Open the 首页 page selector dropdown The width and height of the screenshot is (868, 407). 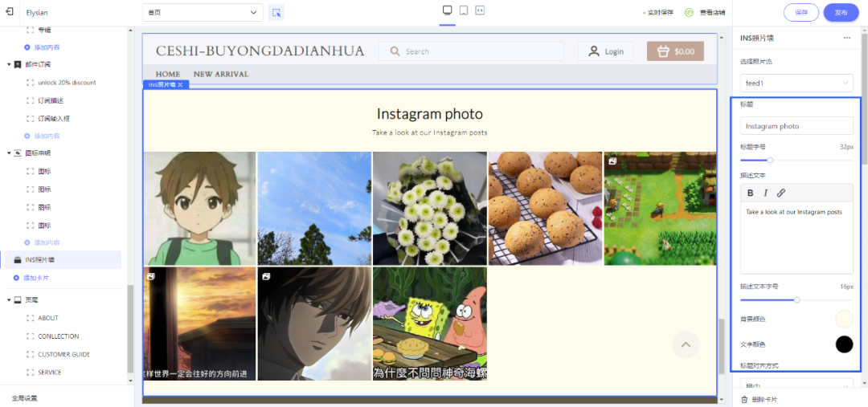coord(203,12)
